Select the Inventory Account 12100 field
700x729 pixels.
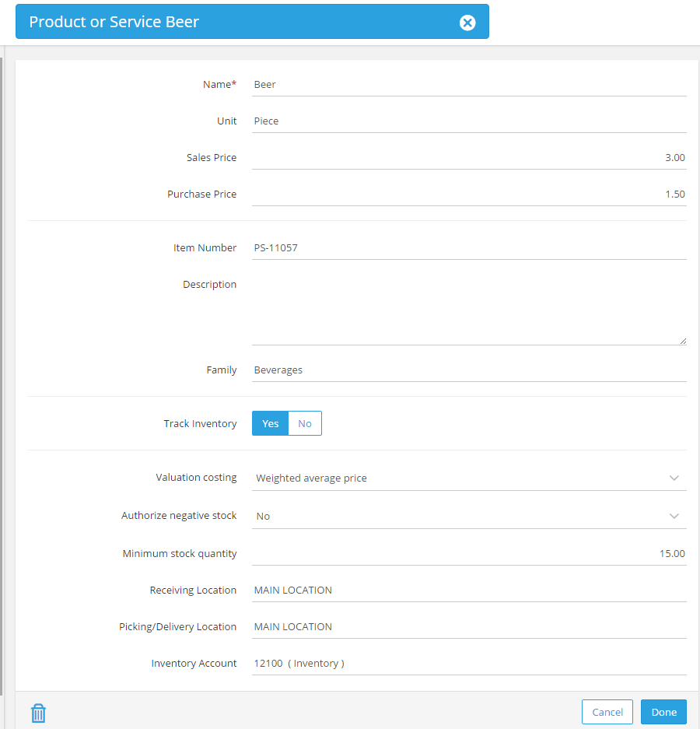pos(469,663)
